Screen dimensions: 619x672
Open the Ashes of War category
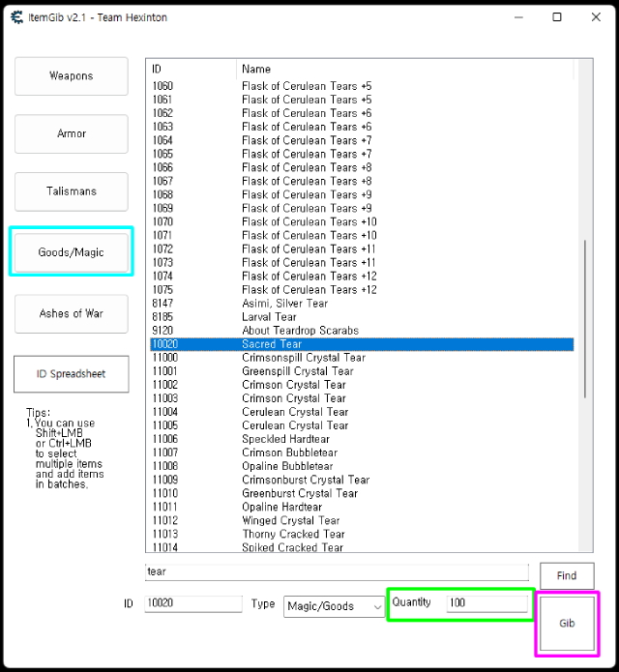(x=72, y=313)
